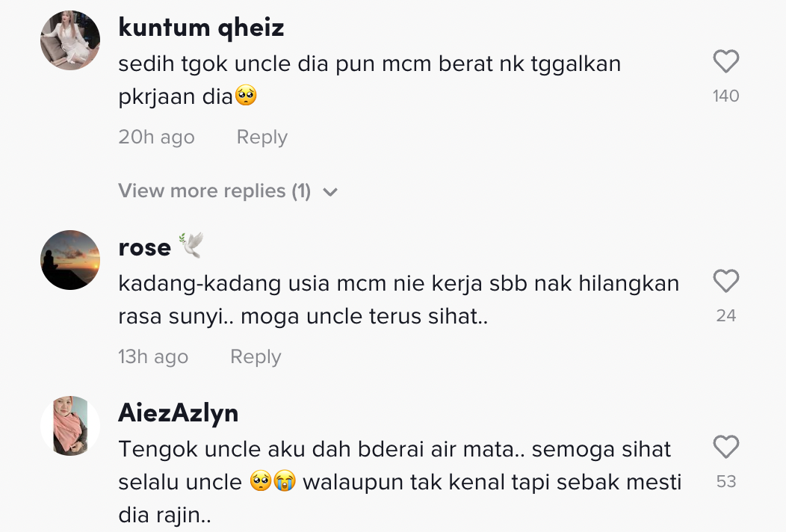The image size is (786, 532).
Task: Click the 20h ago timestamp
Action: click(156, 137)
